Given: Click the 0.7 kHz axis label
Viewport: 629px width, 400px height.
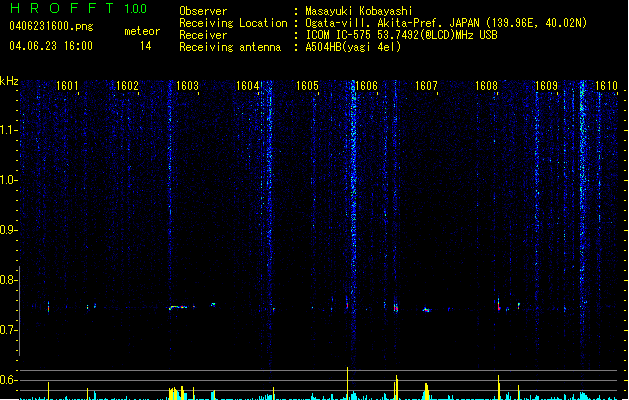Looking at the screenshot, I should (9, 330).
